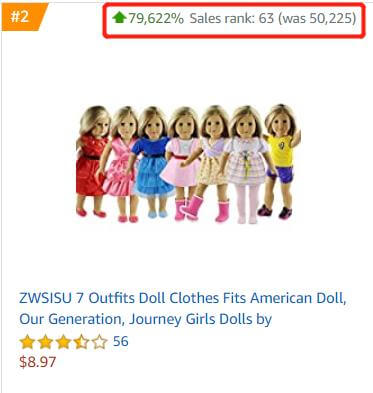
Task: Click the $8.97 price
Action: click(38, 362)
